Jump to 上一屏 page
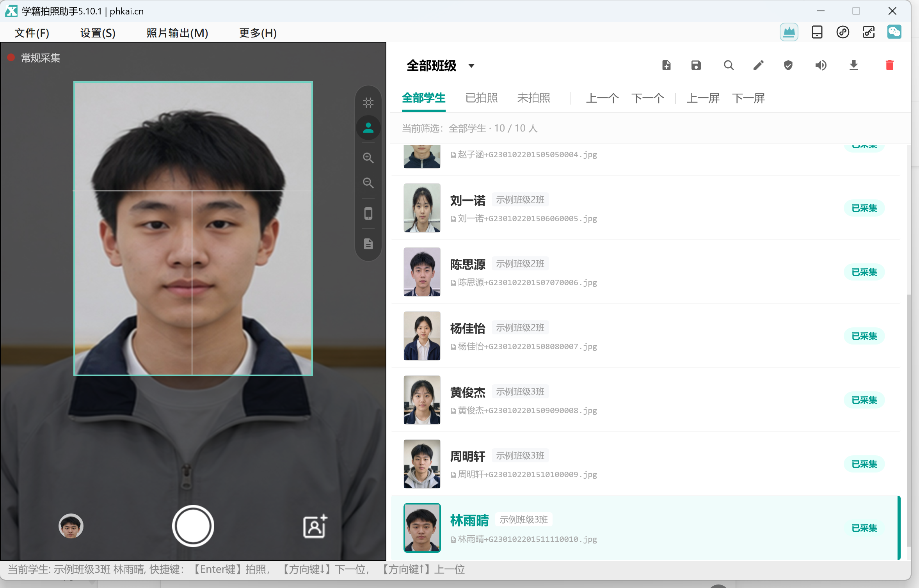The width and height of the screenshot is (919, 588). coord(703,98)
